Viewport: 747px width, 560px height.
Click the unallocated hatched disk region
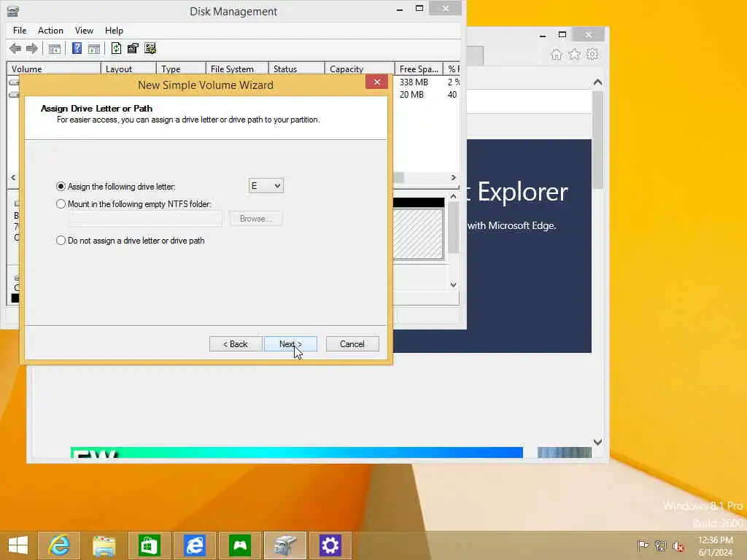pyautogui.click(x=418, y=234)
